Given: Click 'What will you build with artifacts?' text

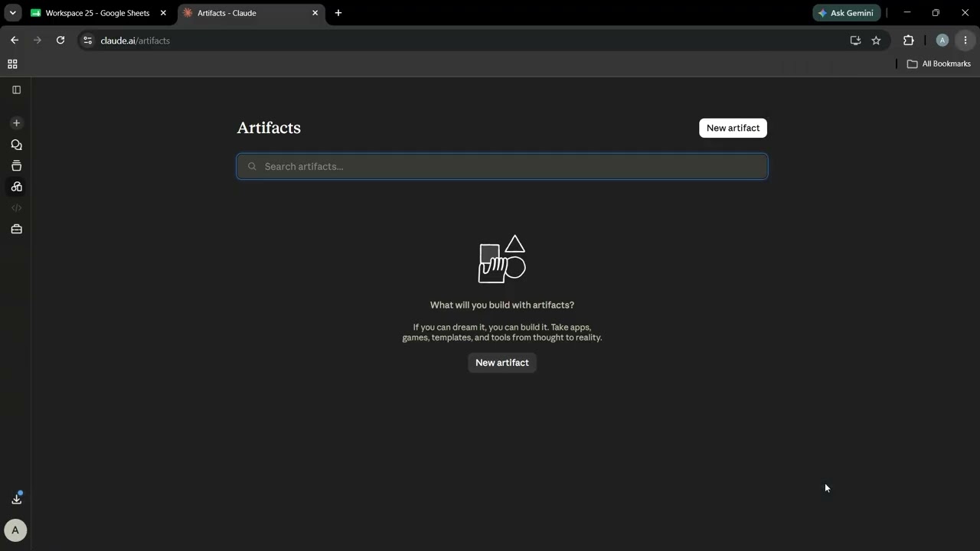Looking at the screenshot, I should click(x=502, y=305).
